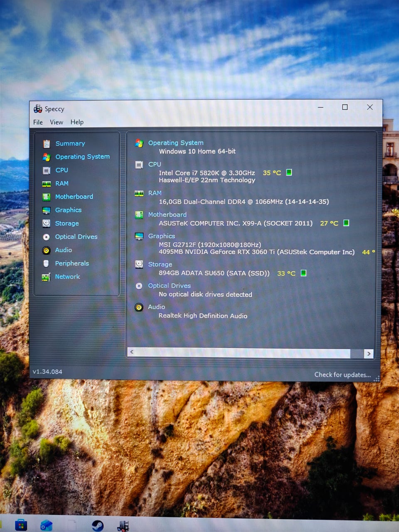Viewport: 399px width, 532px height.
Task: Open the Operating System sidebar entry icon
Action: click(x=47, y=157)
